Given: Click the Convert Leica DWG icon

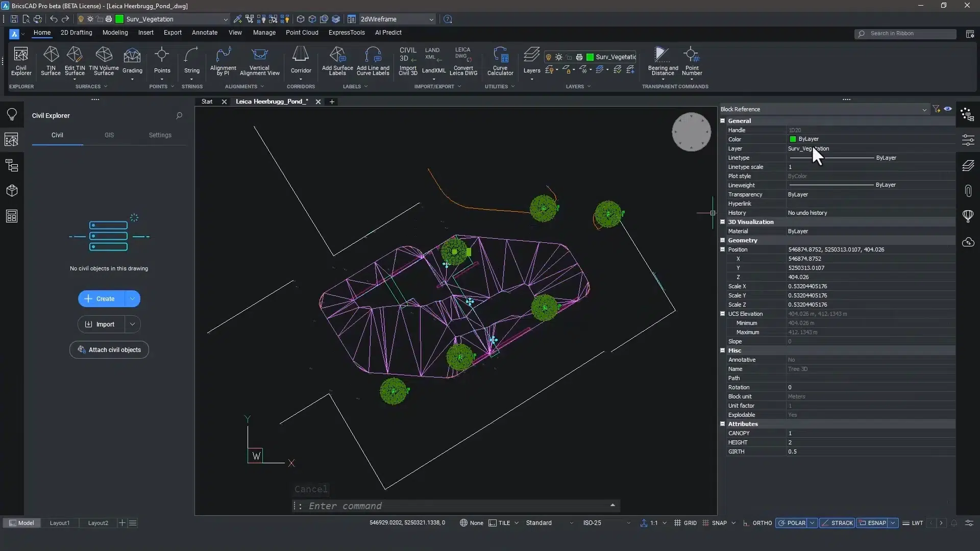Looking at the screenshot, I should click(463, 61).
